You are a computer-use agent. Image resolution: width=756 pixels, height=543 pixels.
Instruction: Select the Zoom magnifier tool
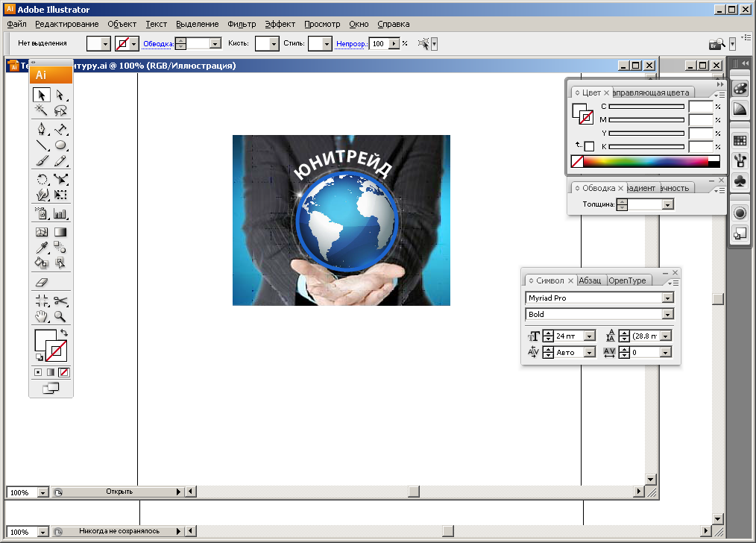click(60, 316)
